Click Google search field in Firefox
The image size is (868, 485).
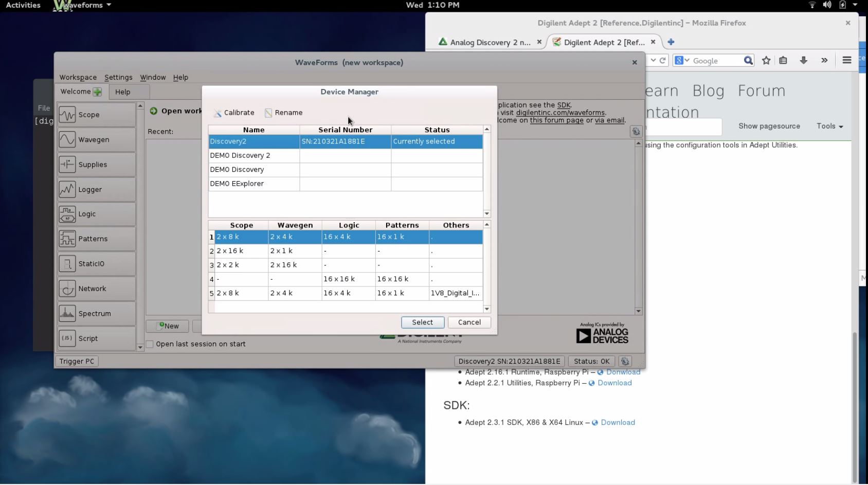[717, 61]
